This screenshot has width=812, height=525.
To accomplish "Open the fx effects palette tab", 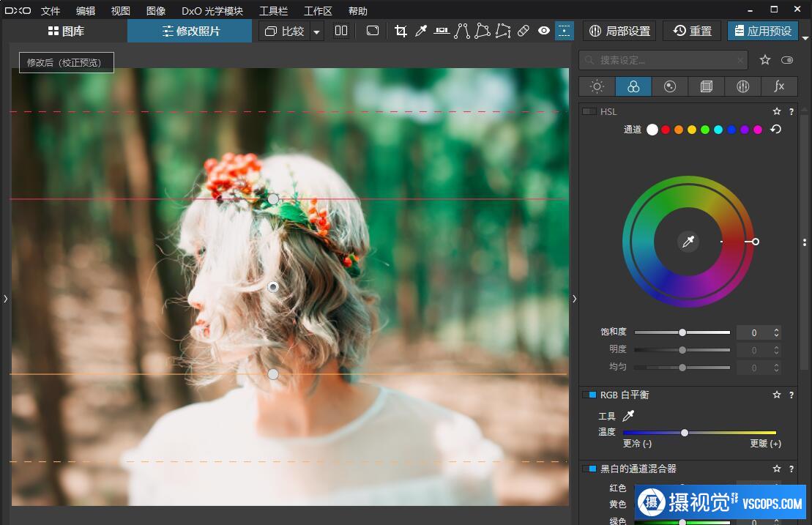I will [x=779, y=86].
